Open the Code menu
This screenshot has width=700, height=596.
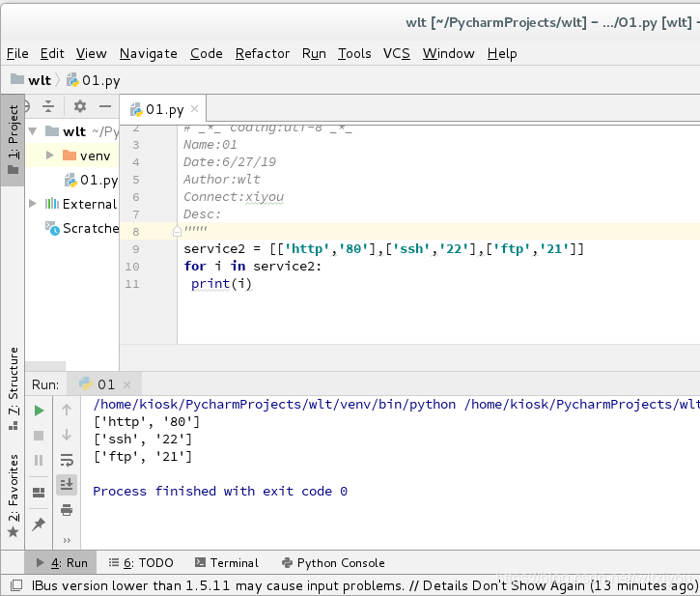(207, 54)
